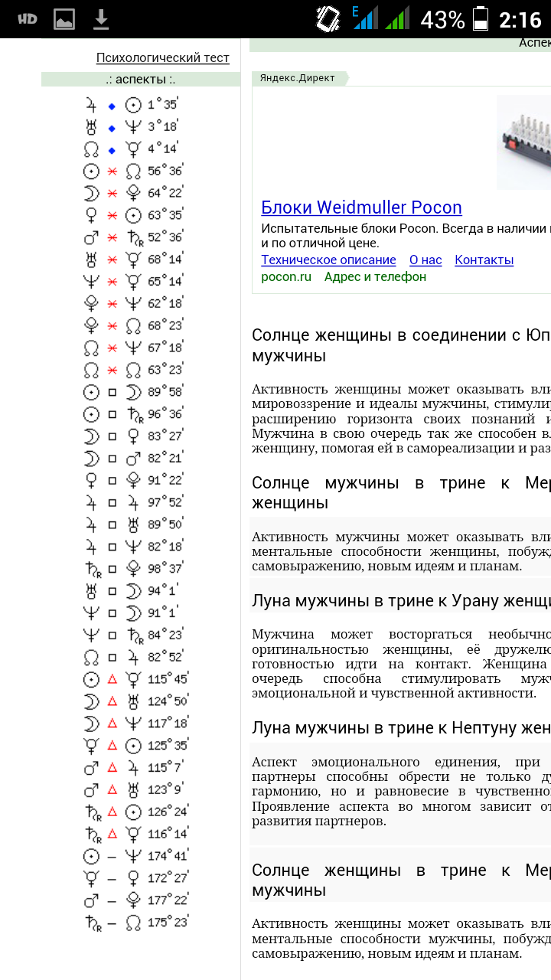This screenshot has width=551, height=980.
Task: Click the pocon.ru address
Action: 286,276
